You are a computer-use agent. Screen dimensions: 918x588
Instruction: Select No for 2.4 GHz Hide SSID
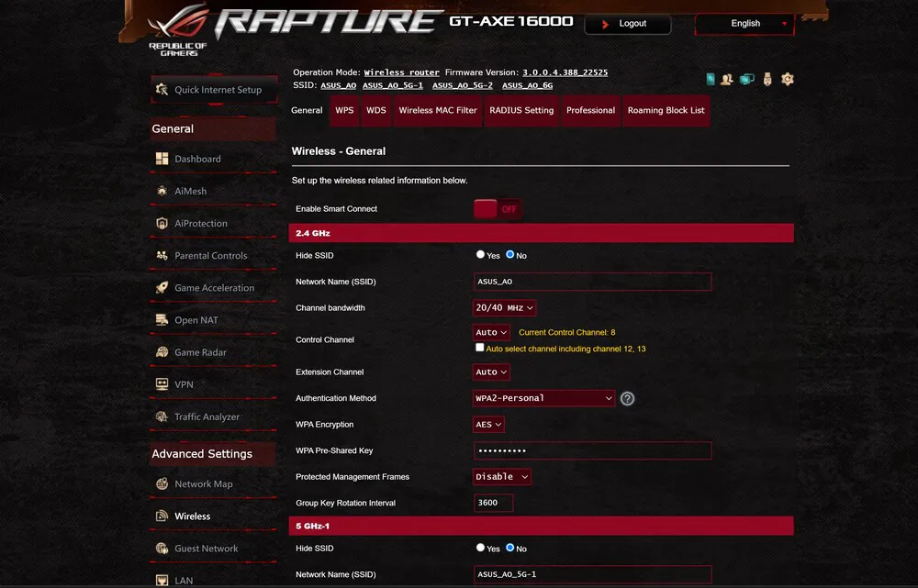[x=509, y=254]
